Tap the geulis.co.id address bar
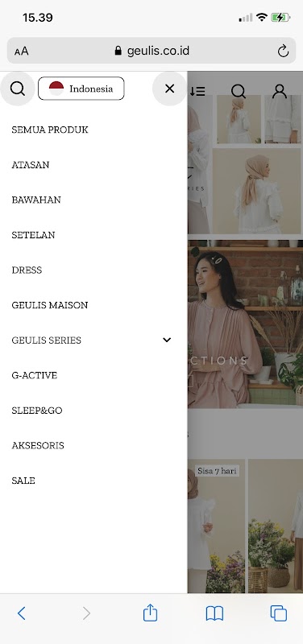303x644 pixels. pos(151,51)
